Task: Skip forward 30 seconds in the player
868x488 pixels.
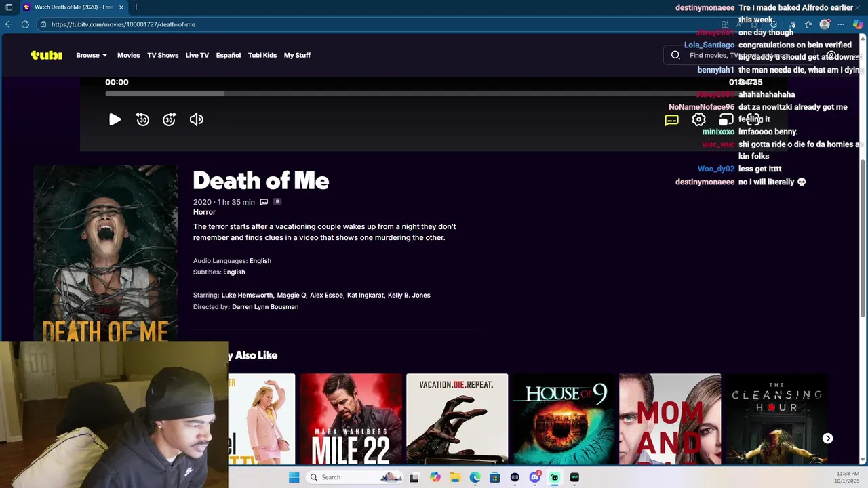Action: pyautogui.click(x=170, y=119)
